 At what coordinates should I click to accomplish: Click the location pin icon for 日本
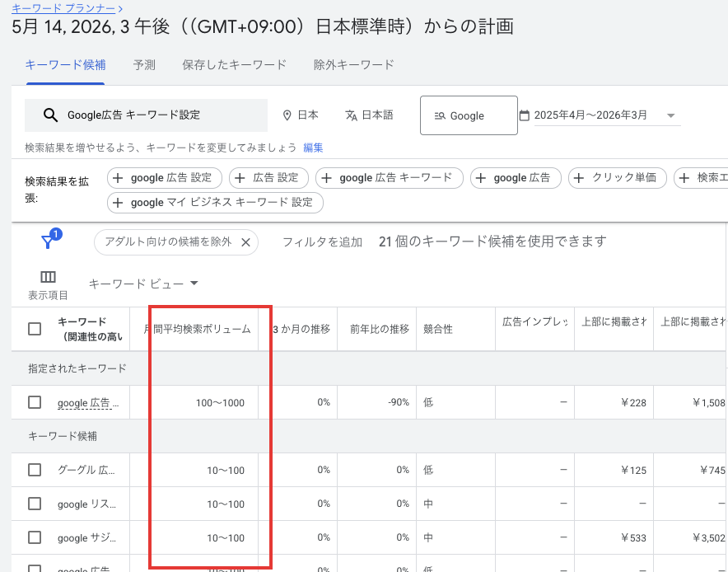287,115
